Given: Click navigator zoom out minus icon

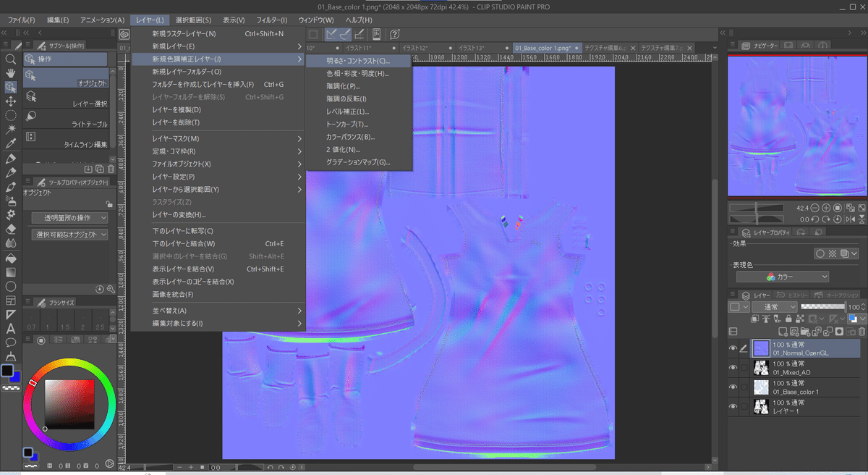Looking at the screenshot, I should point(815,208).
